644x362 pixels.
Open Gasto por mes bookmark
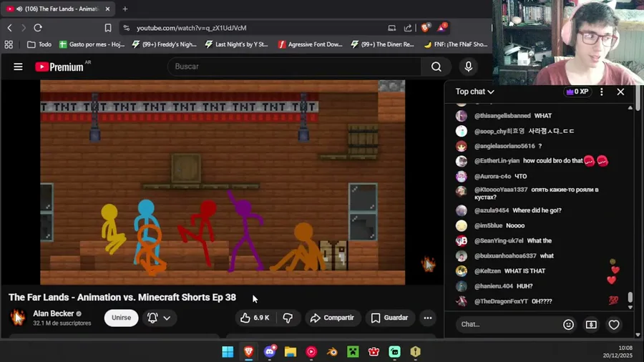coord(92,44)
